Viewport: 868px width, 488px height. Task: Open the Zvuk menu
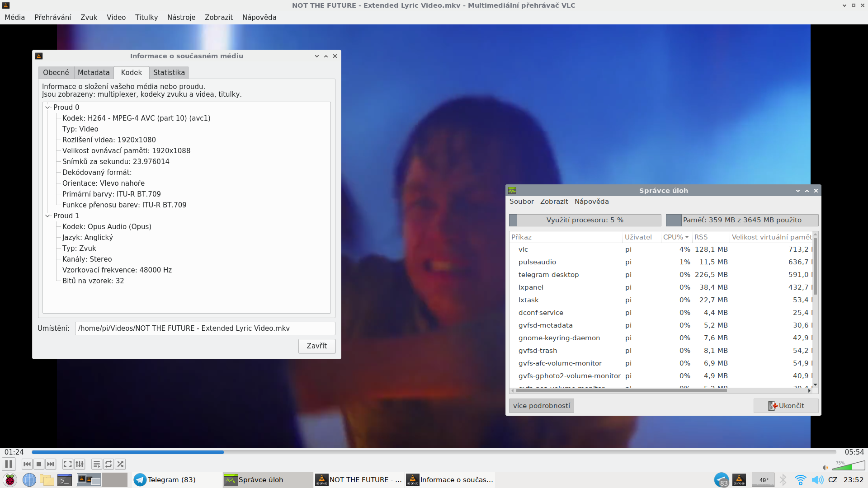tap(89, 17)
